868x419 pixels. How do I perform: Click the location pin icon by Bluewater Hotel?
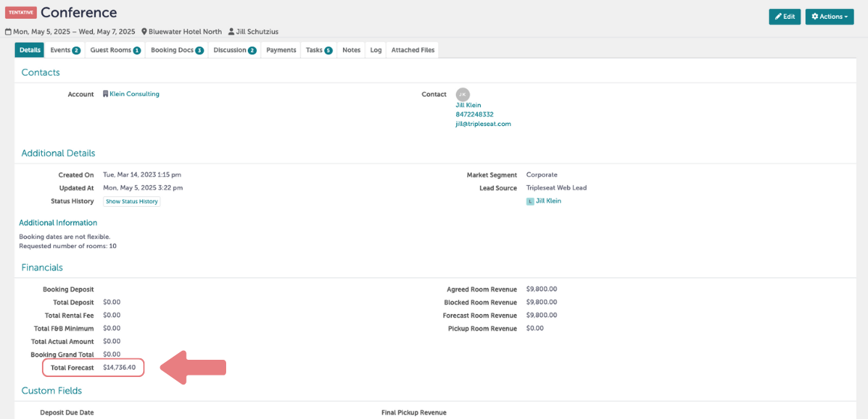tap(144, 32)
